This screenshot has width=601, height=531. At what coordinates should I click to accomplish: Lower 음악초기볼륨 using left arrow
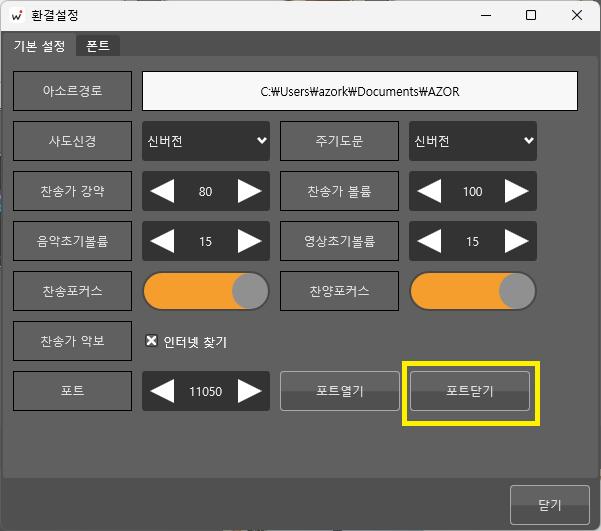(x=162, y=241)
